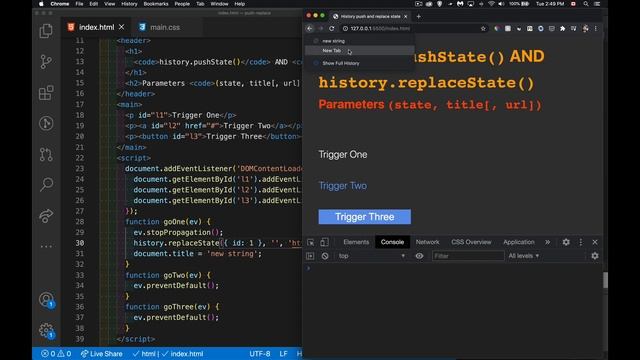This screenshot has width=640, height=360.
Task: Close the index.html tab
Action: click(122, 27)
